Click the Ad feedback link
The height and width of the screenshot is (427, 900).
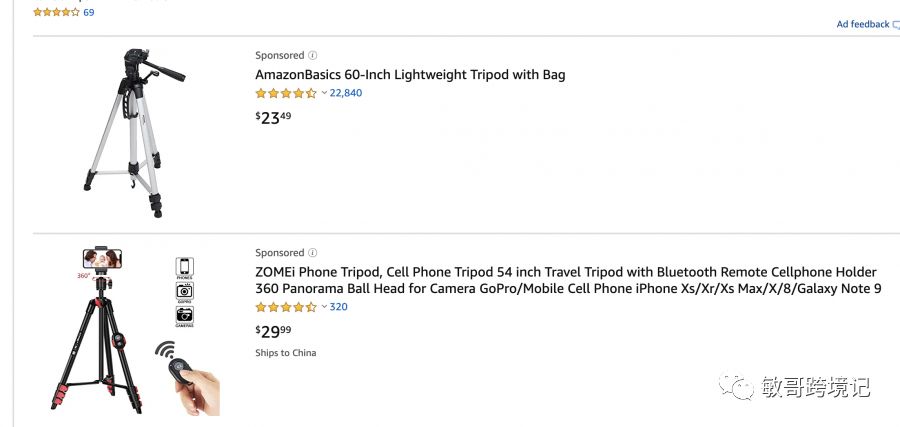[x=862, y=25]
